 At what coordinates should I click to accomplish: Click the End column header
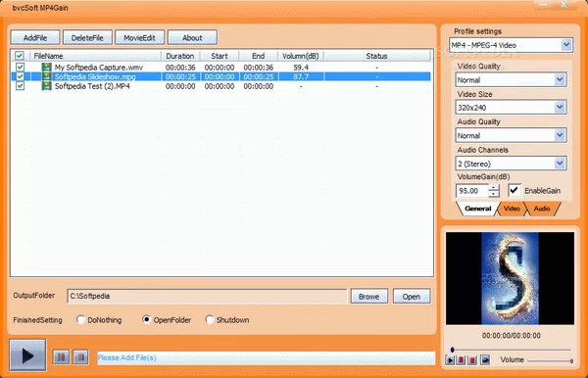259,56
